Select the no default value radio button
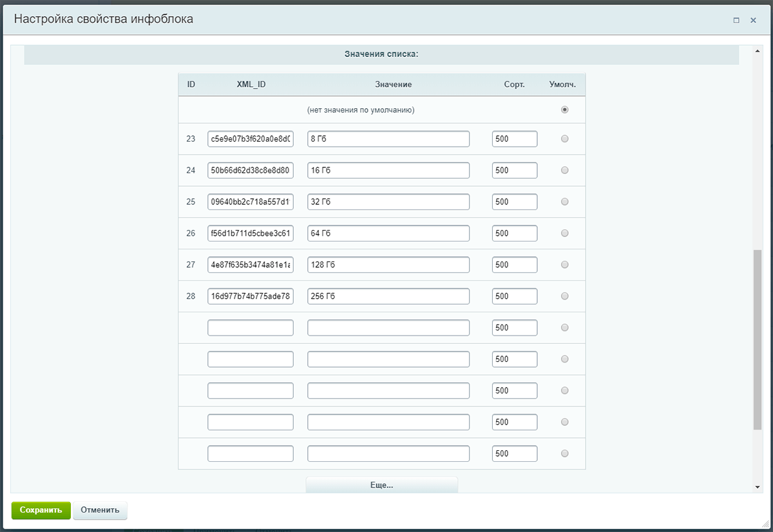Image resolution: width=773 pixels, height=532 pixels. [565, 110]
